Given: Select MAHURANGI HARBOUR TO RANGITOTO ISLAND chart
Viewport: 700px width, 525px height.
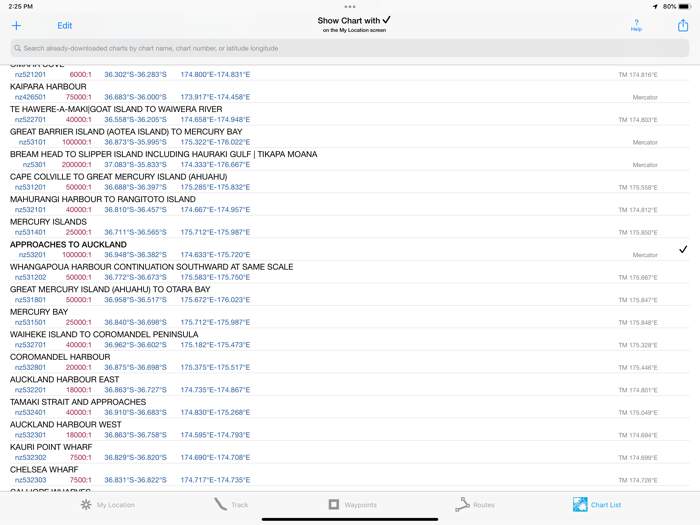Looking at the screenshot, I should point(350,204).
